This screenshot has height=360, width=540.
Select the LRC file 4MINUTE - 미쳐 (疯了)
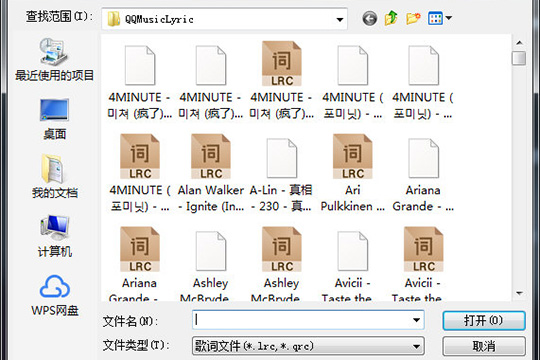(x=281, y=81)
